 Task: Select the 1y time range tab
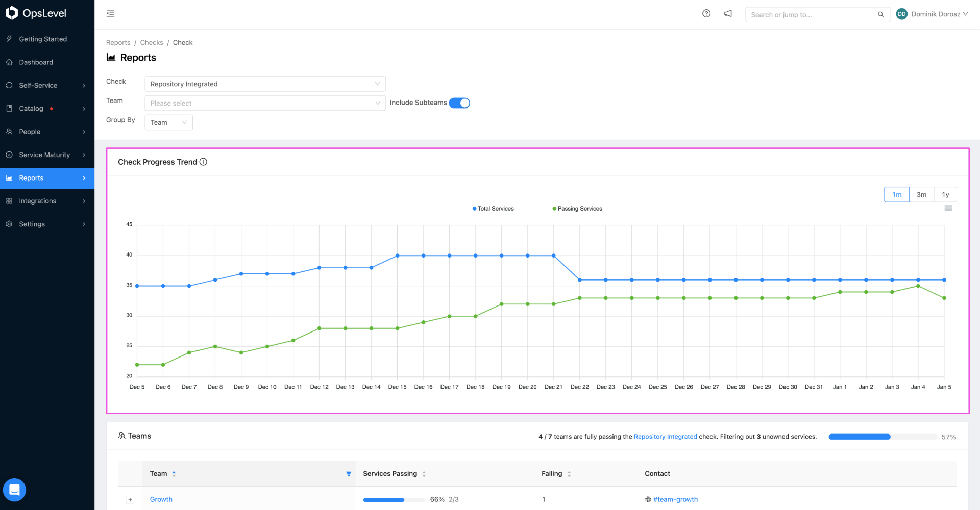coord(945,194)
